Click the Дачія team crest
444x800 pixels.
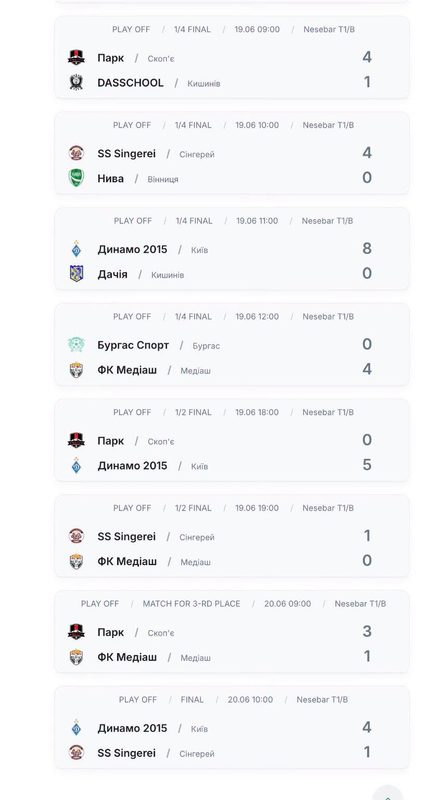pyautogui.click(x=76, y=274)
